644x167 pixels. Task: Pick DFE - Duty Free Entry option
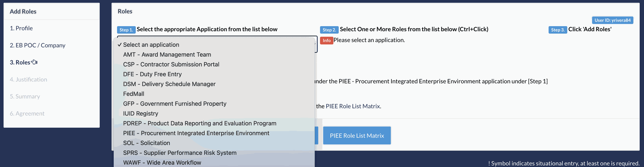pyautogui.click(x=152, y=74)
